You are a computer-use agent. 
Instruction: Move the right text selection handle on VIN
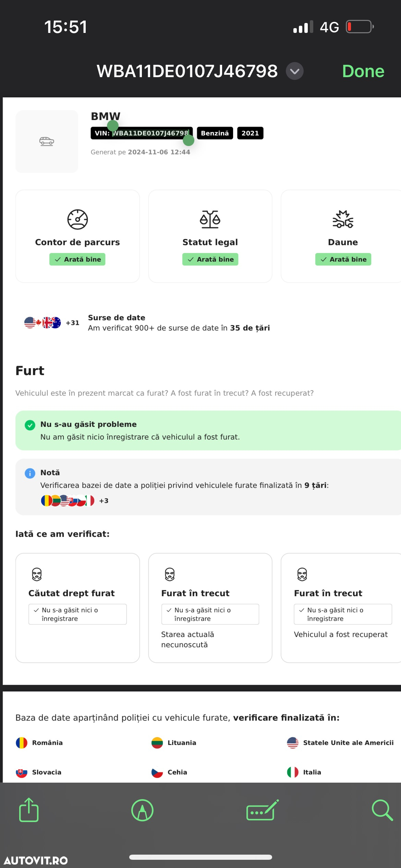[x=189, y=140]
